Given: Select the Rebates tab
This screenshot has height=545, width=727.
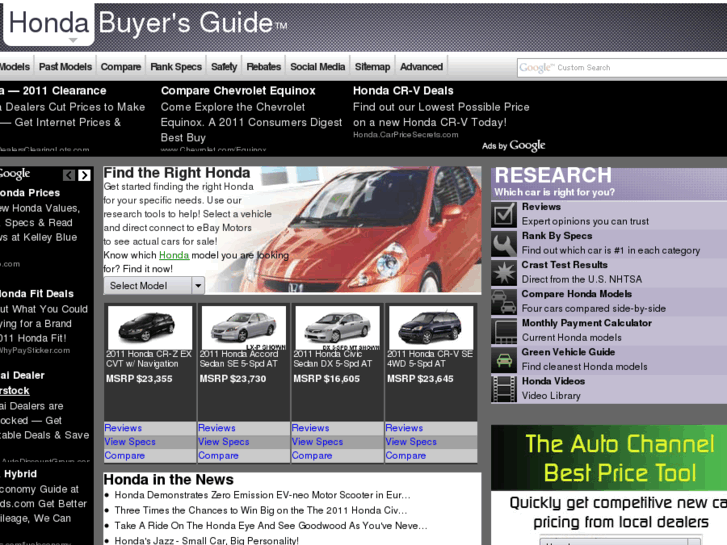Looking at the screenshot, I should [263, 67].
